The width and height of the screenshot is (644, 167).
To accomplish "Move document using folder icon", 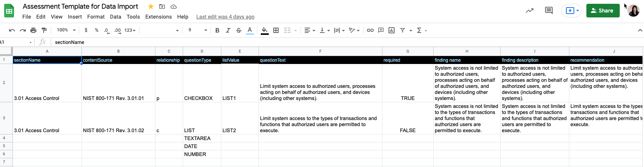I will 162,6.
